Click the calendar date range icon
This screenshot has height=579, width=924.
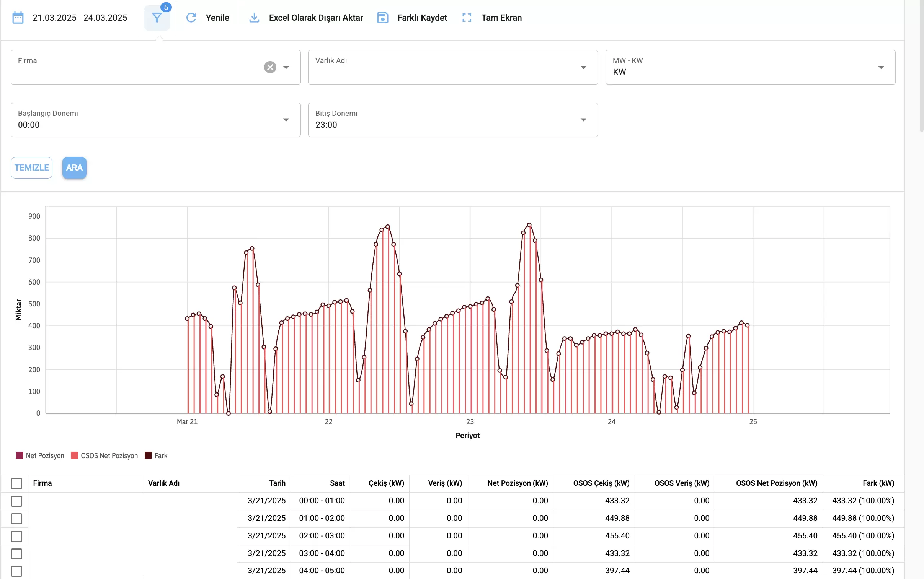click(18, 18)
